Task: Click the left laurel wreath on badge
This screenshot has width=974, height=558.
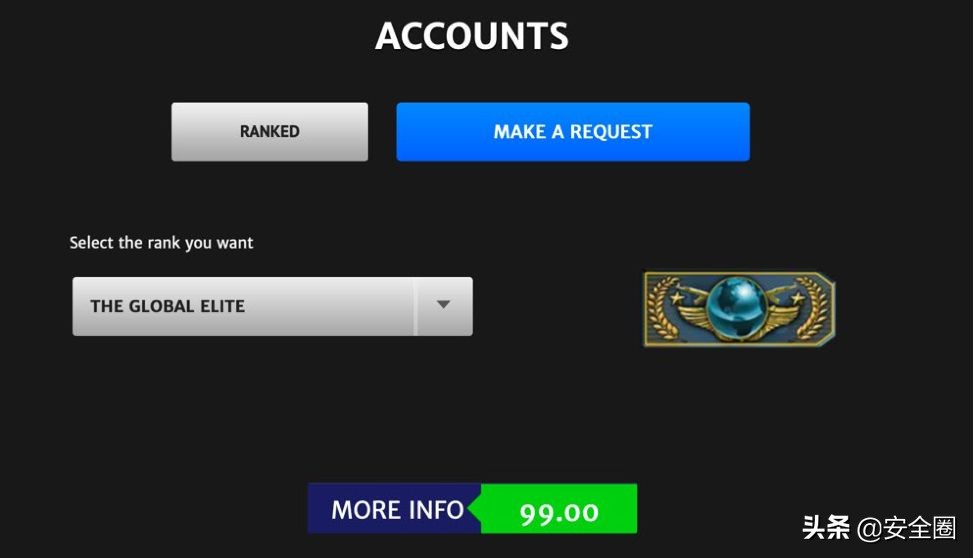Action: pyautogui.click(x=663, y=308)
